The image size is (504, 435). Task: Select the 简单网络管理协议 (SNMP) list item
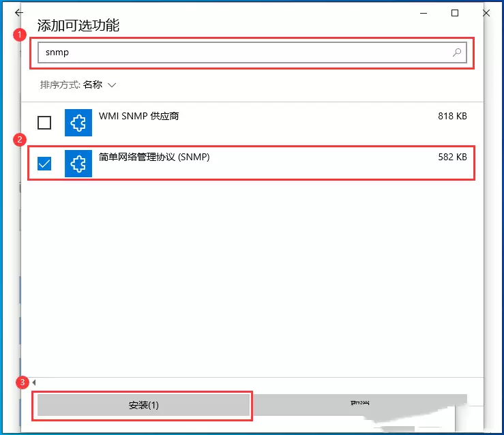252,163
